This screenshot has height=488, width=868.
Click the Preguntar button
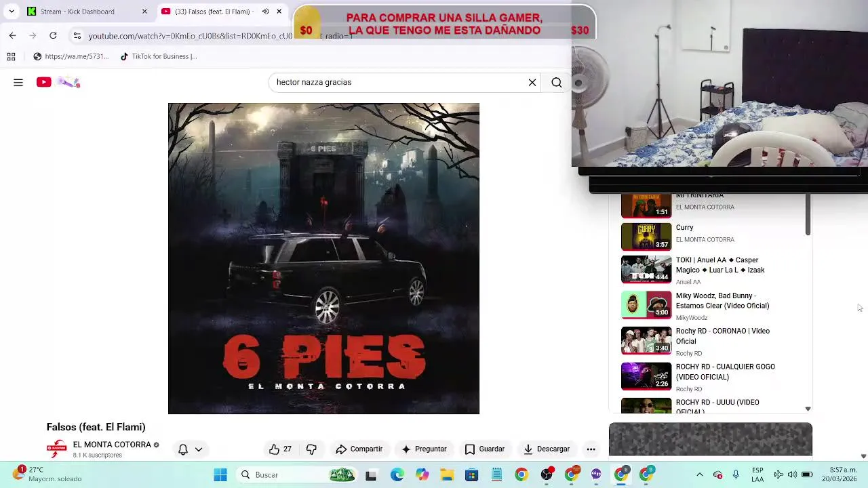tap(424, 449)
